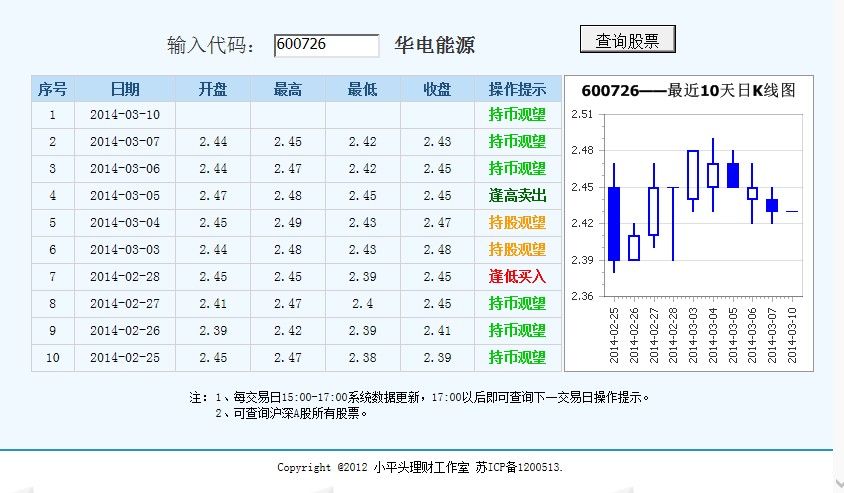Click chart x-axis label 2014-02-25
This screenshot has width=844, height=493.
coord(614,335)
